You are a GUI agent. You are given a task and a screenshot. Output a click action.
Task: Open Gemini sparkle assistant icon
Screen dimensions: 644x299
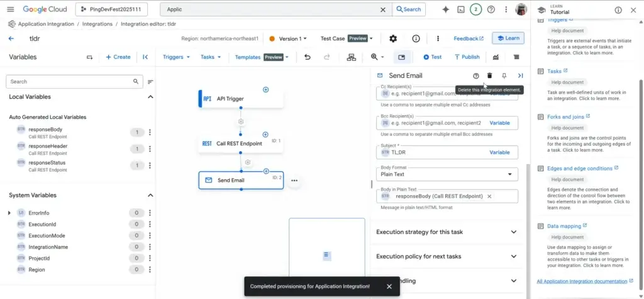point(446,9)
